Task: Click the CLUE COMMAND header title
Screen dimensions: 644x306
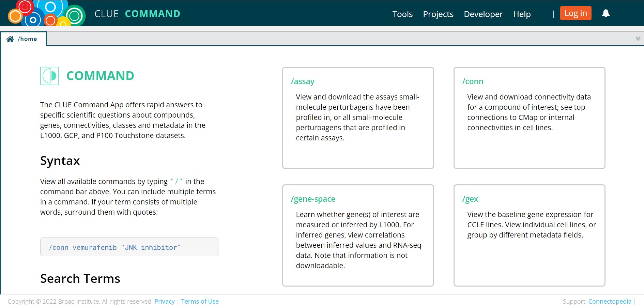Action: click(137, 14)
